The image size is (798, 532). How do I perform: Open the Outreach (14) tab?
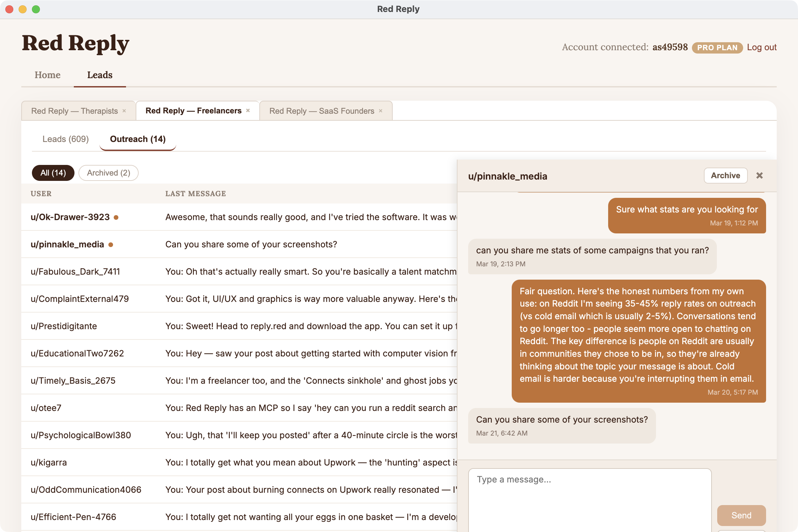(137, 139)
